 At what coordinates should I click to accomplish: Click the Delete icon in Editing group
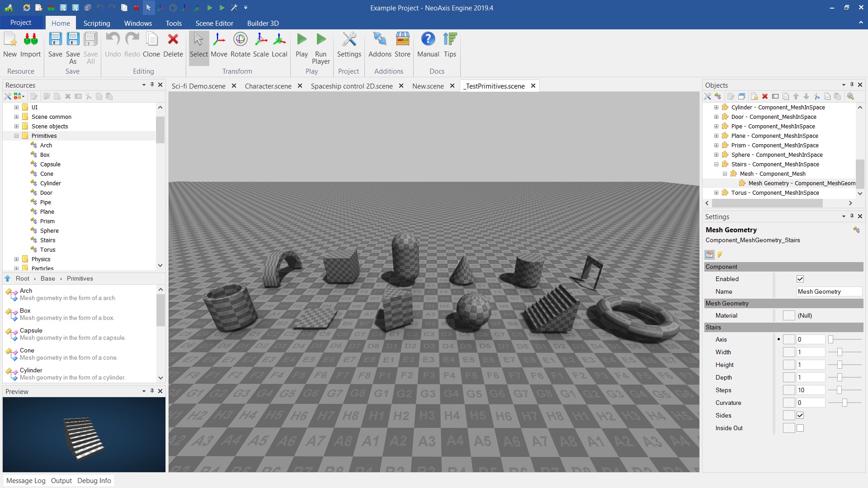pos(173,40)
